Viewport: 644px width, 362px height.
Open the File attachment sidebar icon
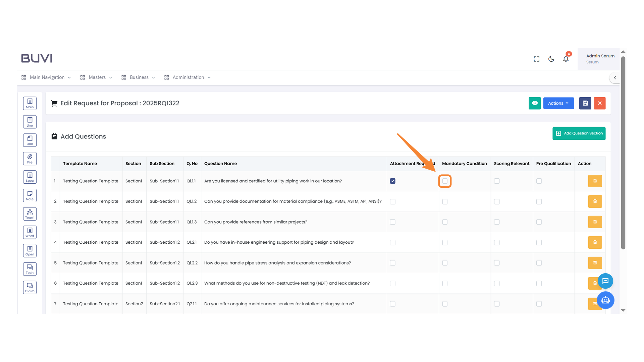[30, 159]
